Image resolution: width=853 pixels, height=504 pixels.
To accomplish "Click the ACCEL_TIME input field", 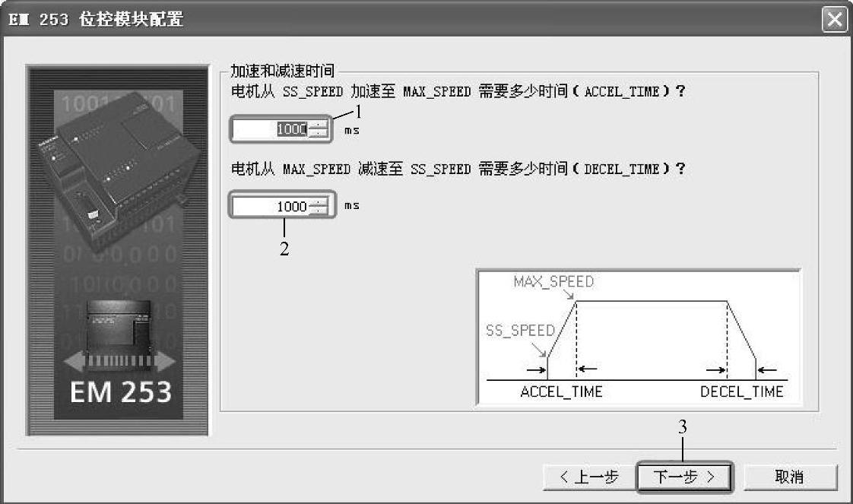I will tap(271, 129).
